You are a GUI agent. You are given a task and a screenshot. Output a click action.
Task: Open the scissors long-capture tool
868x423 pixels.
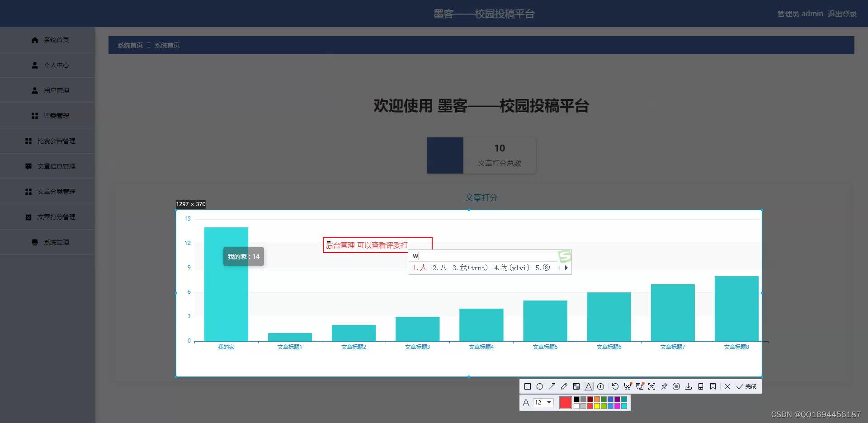(x=627, y=386)
